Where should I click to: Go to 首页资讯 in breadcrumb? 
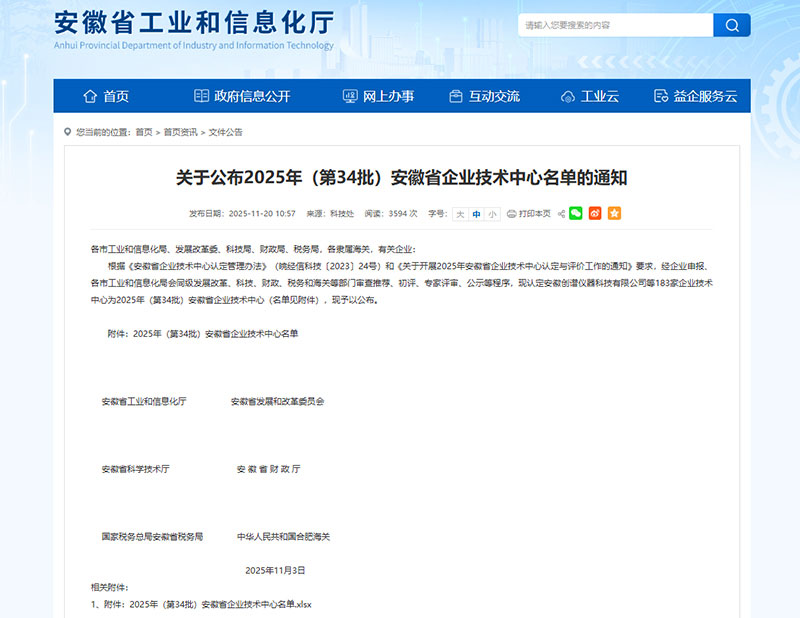click(181, 132)
